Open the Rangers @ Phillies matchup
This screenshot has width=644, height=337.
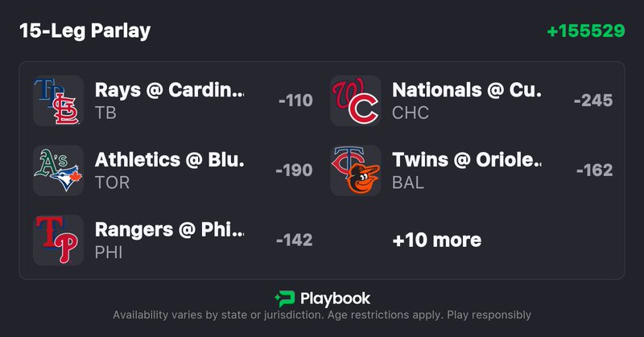pyautogui.click(x=169, y=230)
